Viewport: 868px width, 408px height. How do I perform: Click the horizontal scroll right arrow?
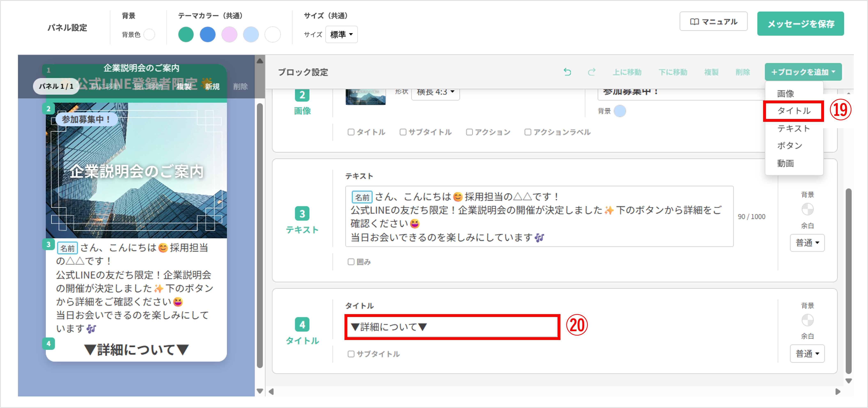838,392
